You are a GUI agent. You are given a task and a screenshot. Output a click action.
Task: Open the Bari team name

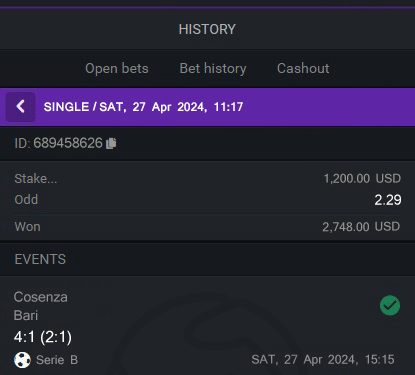click(x=26, y=315)
